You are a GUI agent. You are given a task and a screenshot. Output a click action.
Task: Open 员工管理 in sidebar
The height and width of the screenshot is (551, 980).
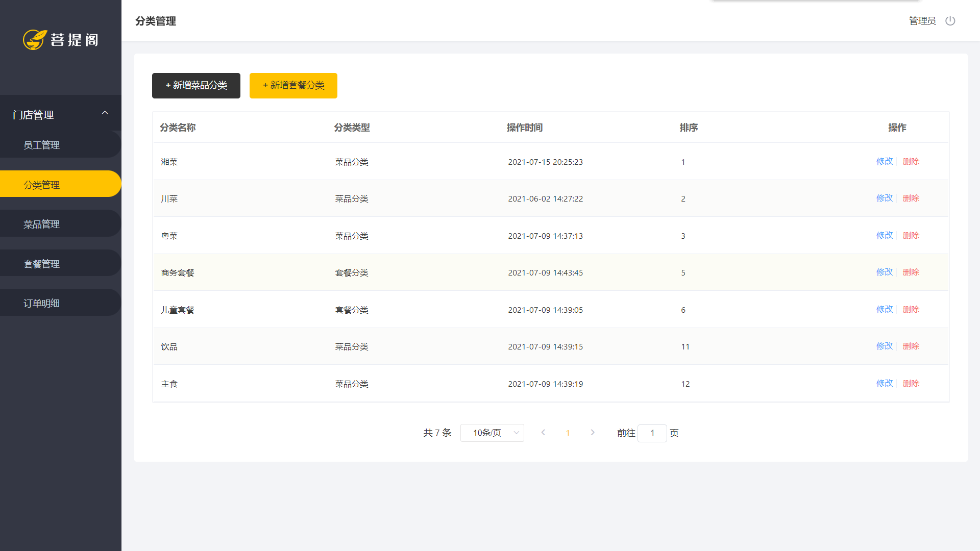[x=42, y=145]
